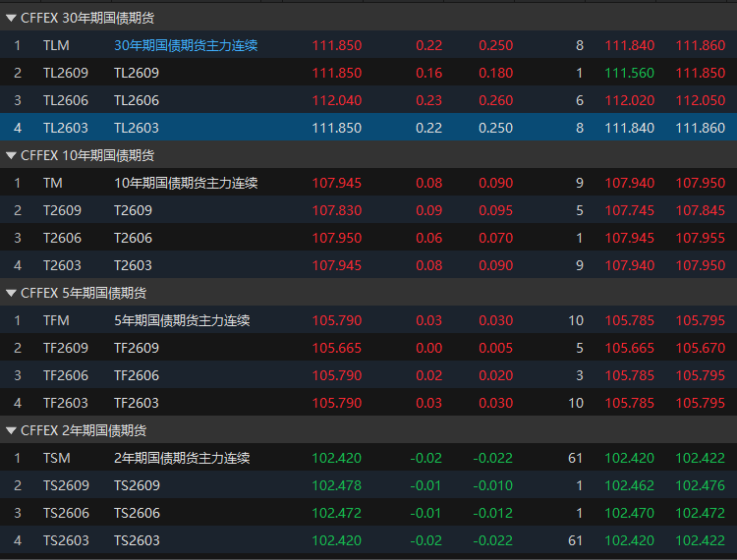Click change 0.005 in TF2609 row
This screenshot has width=737, height=560.
coord(495,348)
